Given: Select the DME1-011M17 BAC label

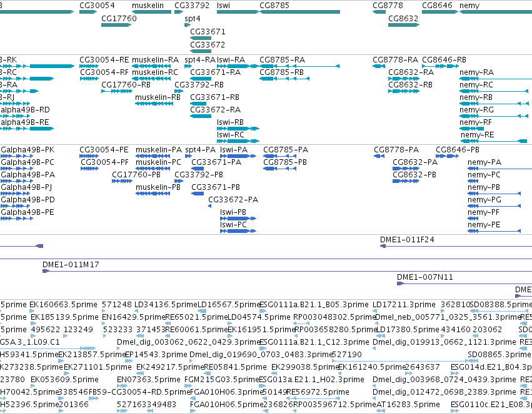Looking at the screenshot, I should [71, 265].
